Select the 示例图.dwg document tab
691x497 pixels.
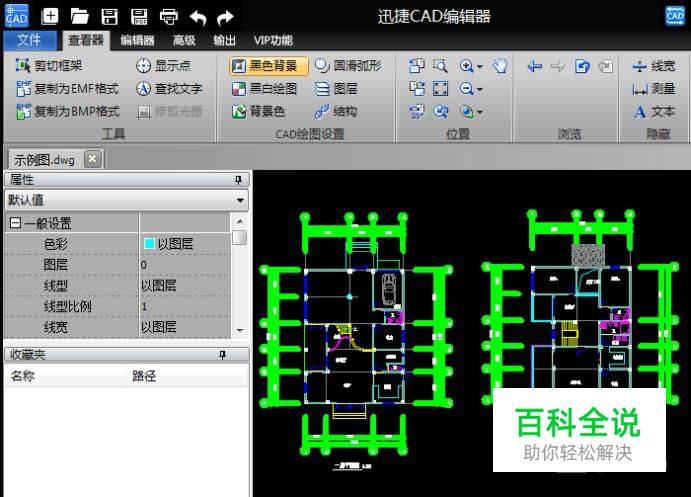(44, 159)
